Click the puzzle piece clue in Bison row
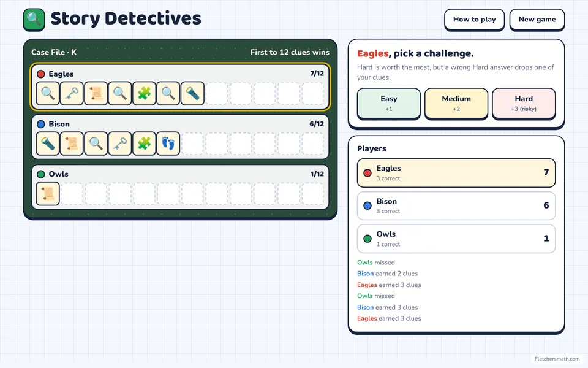588x368 pixels. tap(144, 144)
